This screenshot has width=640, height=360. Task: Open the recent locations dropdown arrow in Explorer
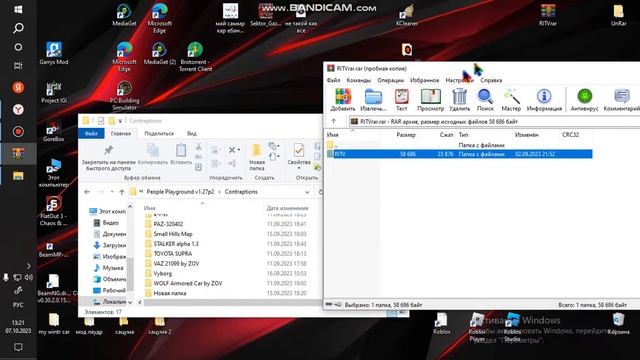(111, 192)
